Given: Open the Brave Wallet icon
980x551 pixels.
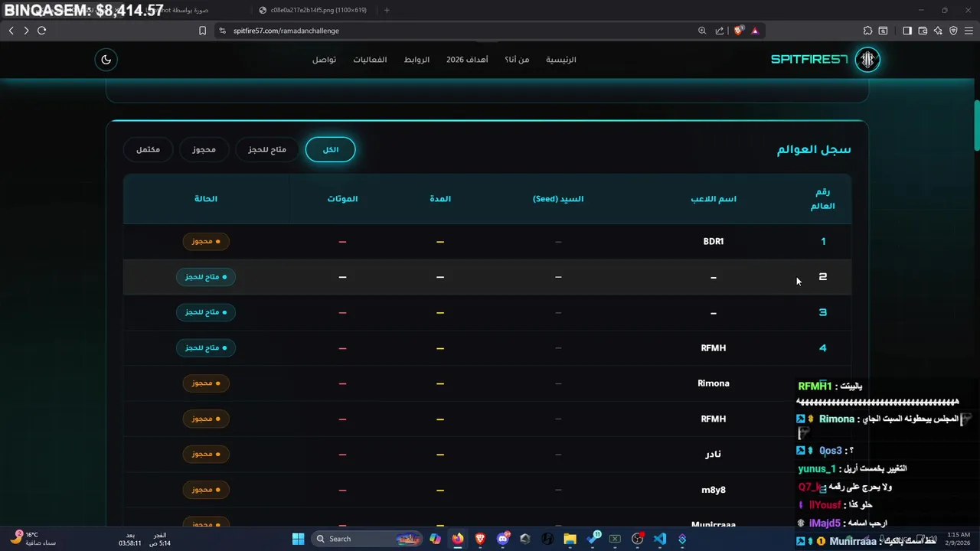Looking at the screenshot, I should point(923,31).
